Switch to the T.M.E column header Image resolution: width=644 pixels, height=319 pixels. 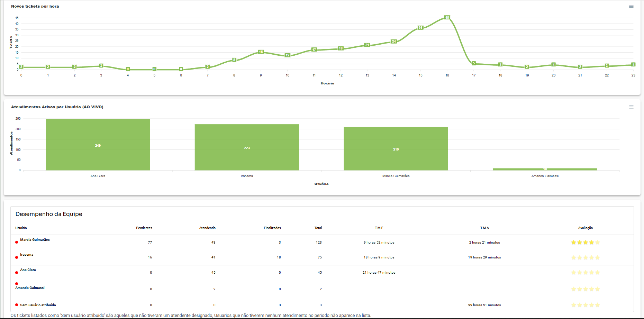point(379,228)
